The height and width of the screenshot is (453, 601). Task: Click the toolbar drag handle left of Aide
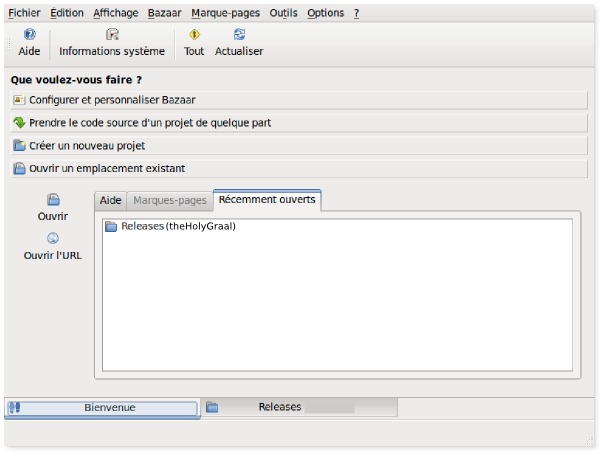coord(8,44)
